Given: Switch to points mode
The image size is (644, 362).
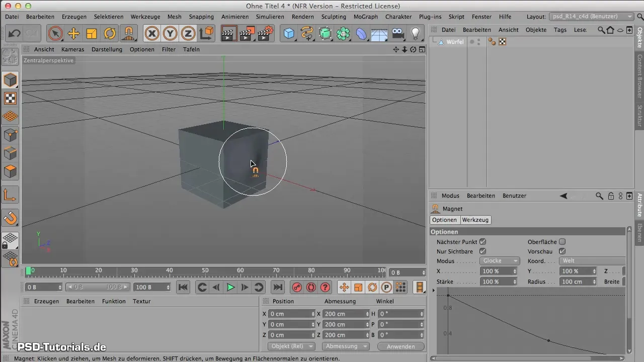Looking at the screenshot, I should [11, 135].
